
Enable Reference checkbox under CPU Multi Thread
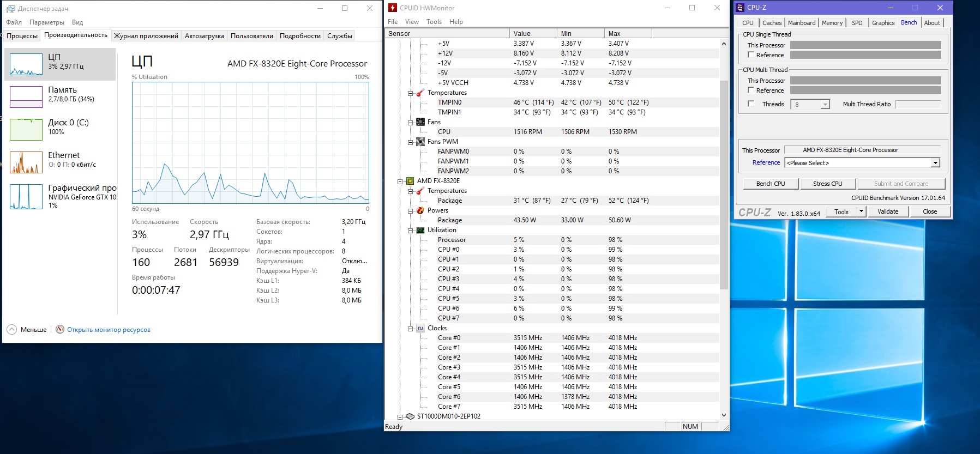click(x=751, y=90)
